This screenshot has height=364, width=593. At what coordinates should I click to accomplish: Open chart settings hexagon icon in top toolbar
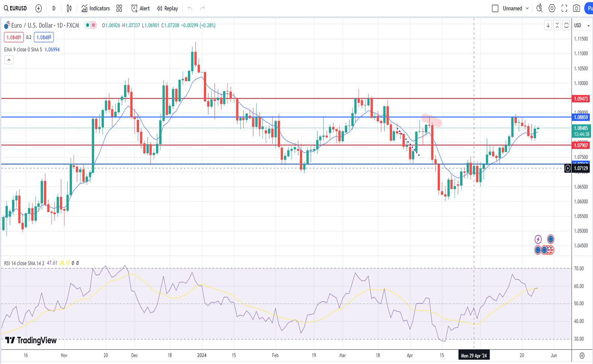click(x=552, y=8)
